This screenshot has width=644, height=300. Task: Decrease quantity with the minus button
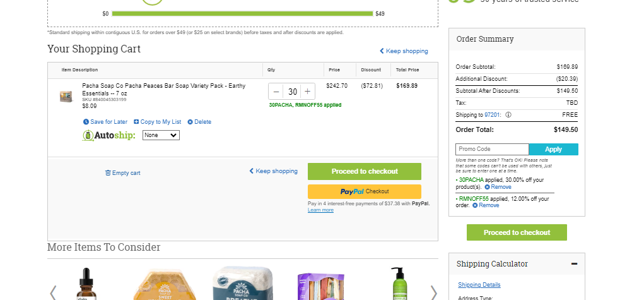coord(276,92)
